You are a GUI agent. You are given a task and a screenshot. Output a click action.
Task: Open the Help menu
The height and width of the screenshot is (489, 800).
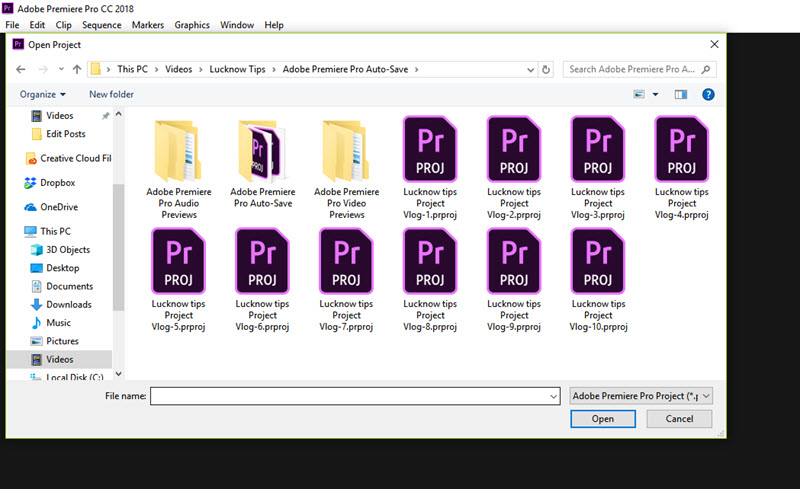274,25
